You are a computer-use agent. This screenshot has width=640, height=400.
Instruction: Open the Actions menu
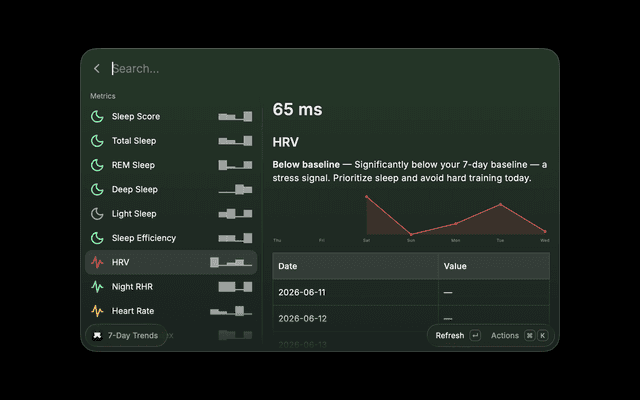click(x=504, y=336)
